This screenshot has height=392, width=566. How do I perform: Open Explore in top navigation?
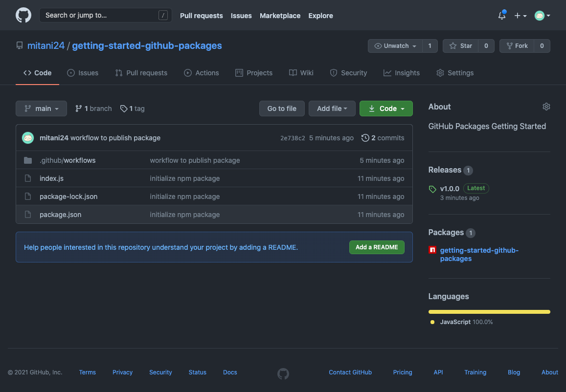coord(320,16)
